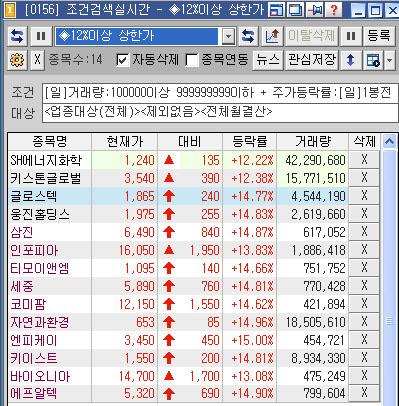Image resolution: width=399 pixels, height=406 pixels.
Task: Uncheck the 자동삭제 checkbox
Action: point(123,60)
